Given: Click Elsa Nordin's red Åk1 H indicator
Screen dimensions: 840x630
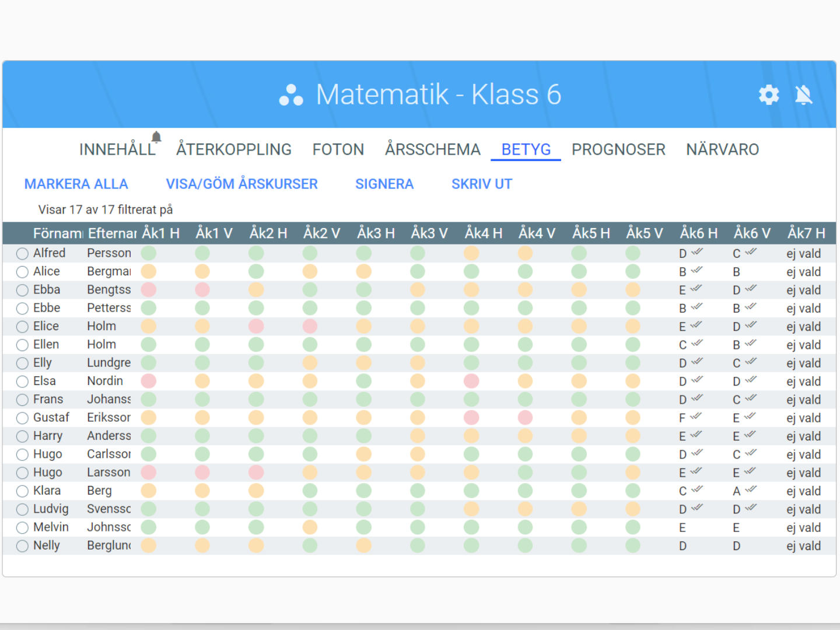Looking at the screenshot, I should (149, 381).
